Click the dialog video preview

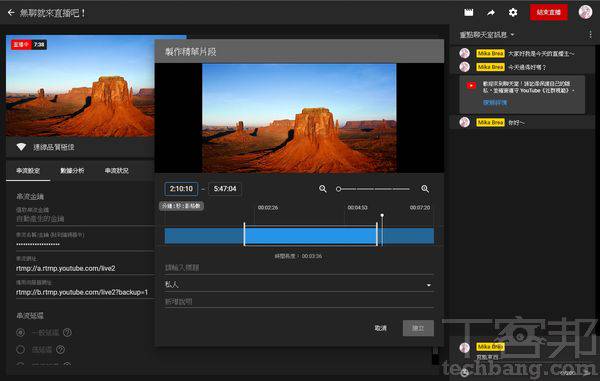[299, 118]
